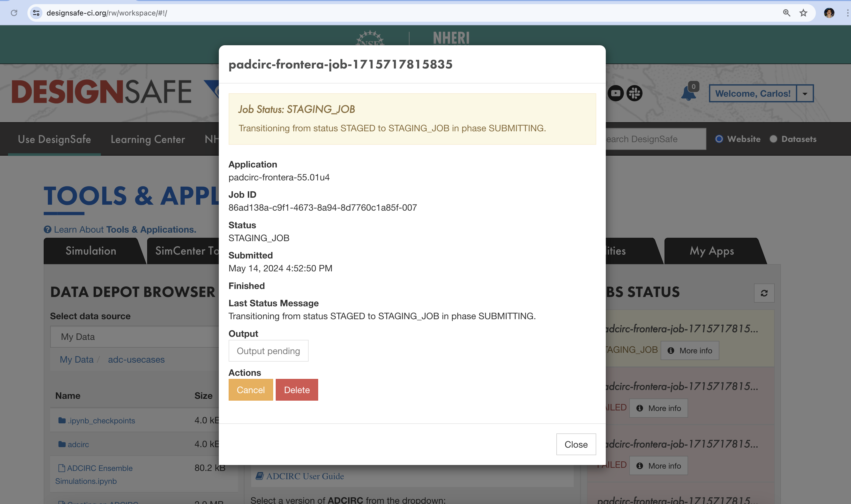Click the Job Status: STAGING_JOB banner heading
851x504 pixels.
click(296, 109)
